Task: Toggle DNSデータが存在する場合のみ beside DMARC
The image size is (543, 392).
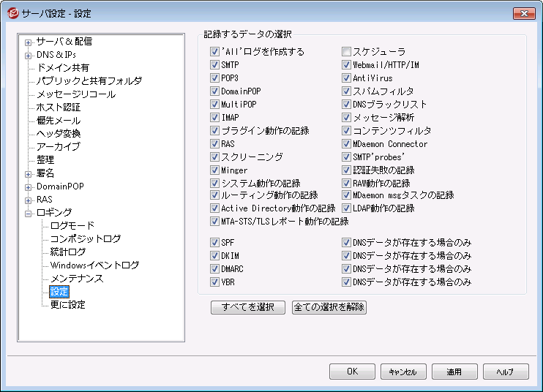Action: (346, 269)
